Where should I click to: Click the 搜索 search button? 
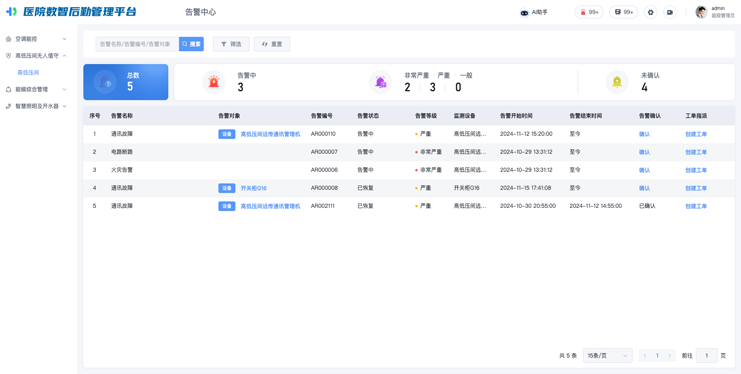[191, 44]
